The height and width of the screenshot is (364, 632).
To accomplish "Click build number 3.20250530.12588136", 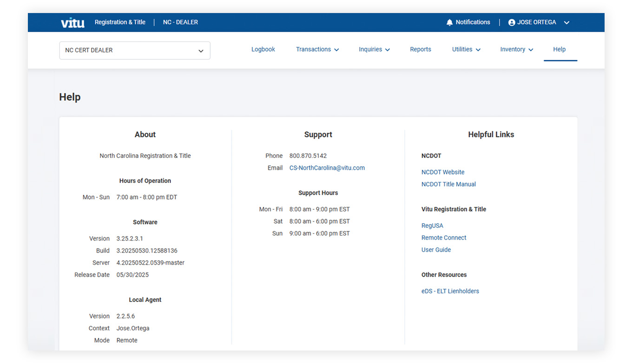I will pyautogui.click(x=147, y=251).
